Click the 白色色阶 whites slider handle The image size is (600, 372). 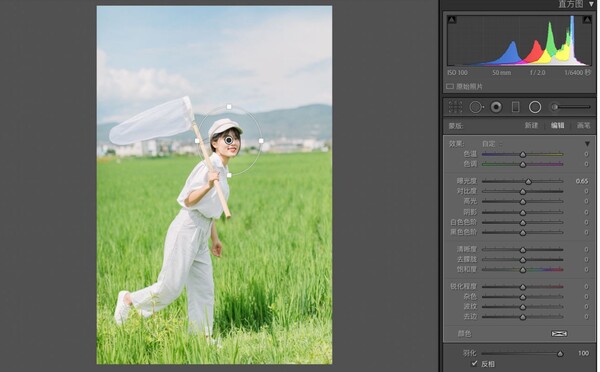click(523, 222)
